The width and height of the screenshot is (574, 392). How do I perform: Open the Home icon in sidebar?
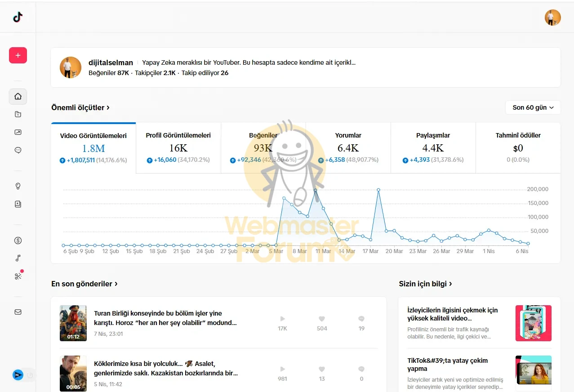pos(18,96)
